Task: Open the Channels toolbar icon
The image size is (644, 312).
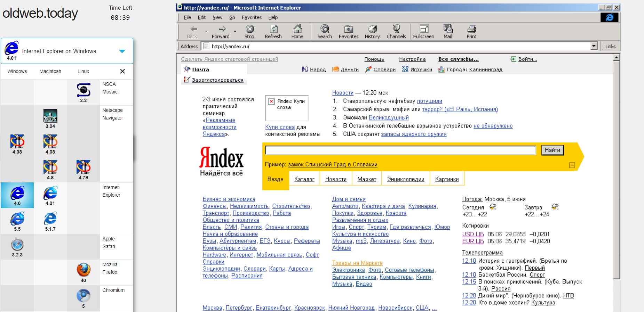Action: [x=396, y=31]
